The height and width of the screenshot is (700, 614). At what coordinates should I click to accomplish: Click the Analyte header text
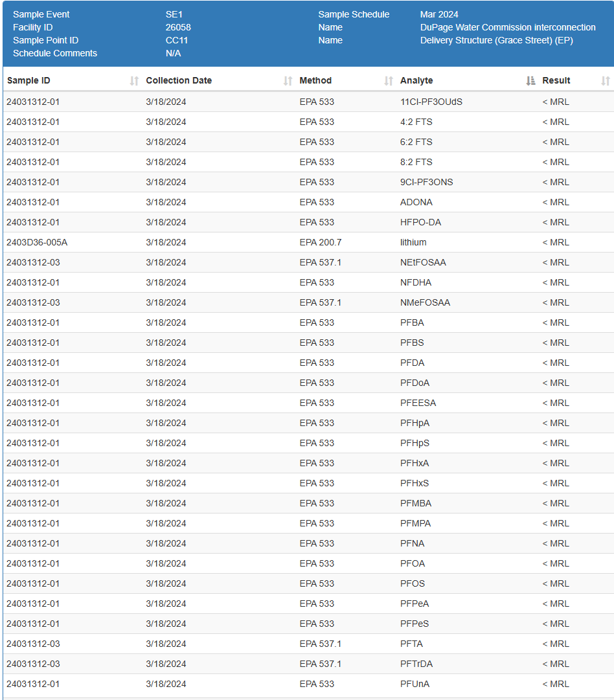tap(416, 81)
